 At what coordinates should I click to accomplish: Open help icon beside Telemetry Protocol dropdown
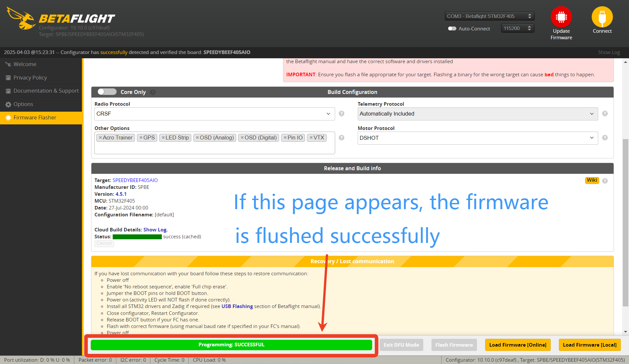(x=605, y=114)
